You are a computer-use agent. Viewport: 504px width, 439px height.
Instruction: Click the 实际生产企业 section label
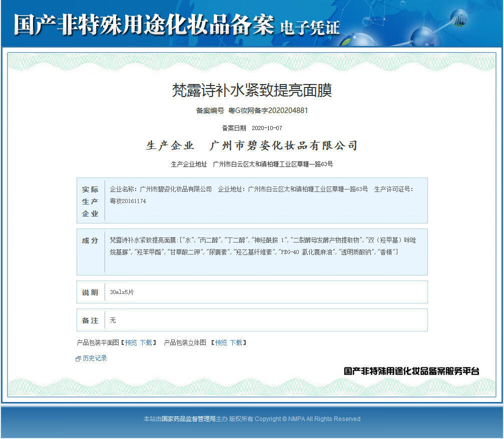pyautogui.click(x=90, y=201)
